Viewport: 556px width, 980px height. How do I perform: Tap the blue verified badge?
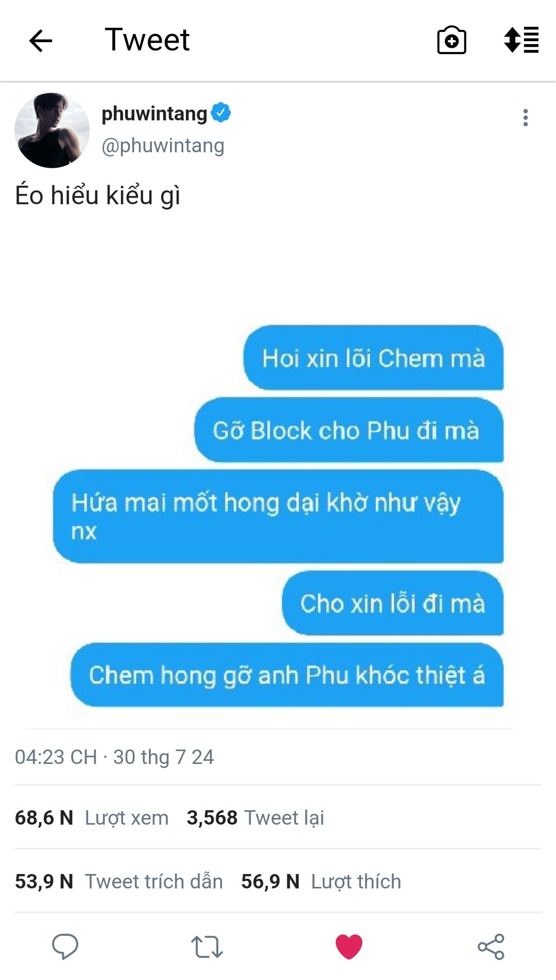click(x=221, y=113)
